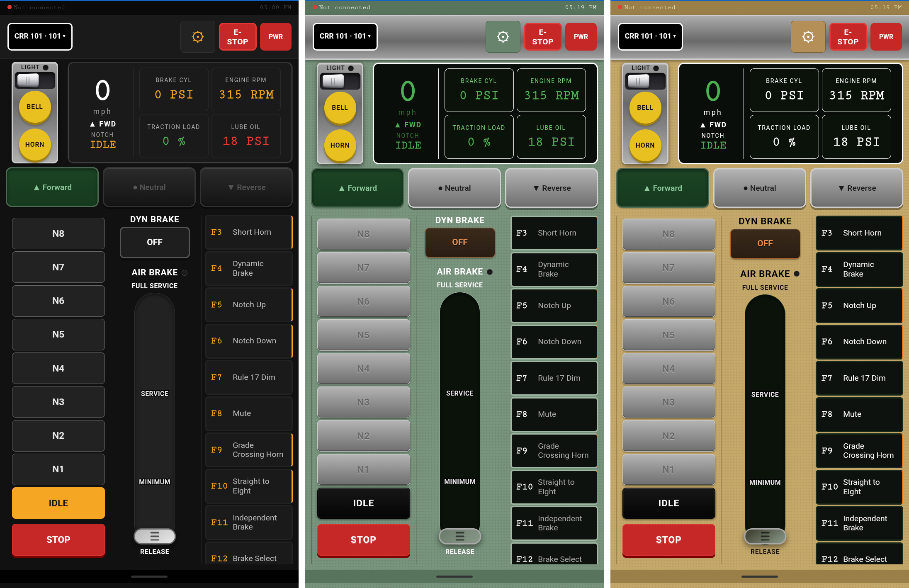The image size is (909, 588).
Task: Hit E-STOP in dark theme panel
Action: point(238,37)
